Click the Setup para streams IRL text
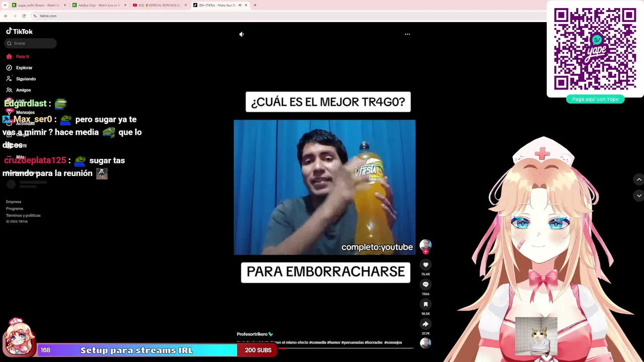 (136, 350)
